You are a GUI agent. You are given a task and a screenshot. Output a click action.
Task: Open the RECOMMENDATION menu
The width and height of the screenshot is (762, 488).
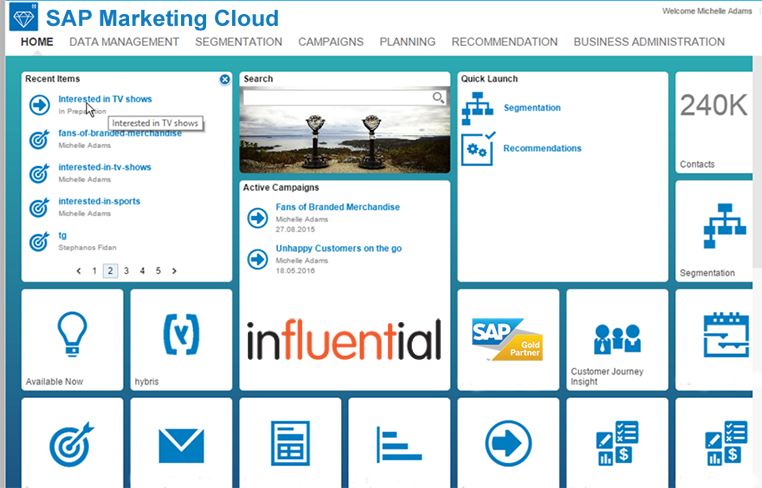coord(504,42)
